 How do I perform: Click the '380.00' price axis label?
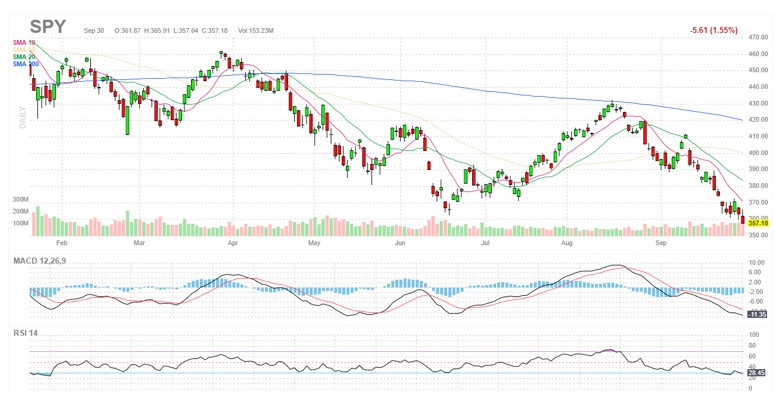coord(758,186)
